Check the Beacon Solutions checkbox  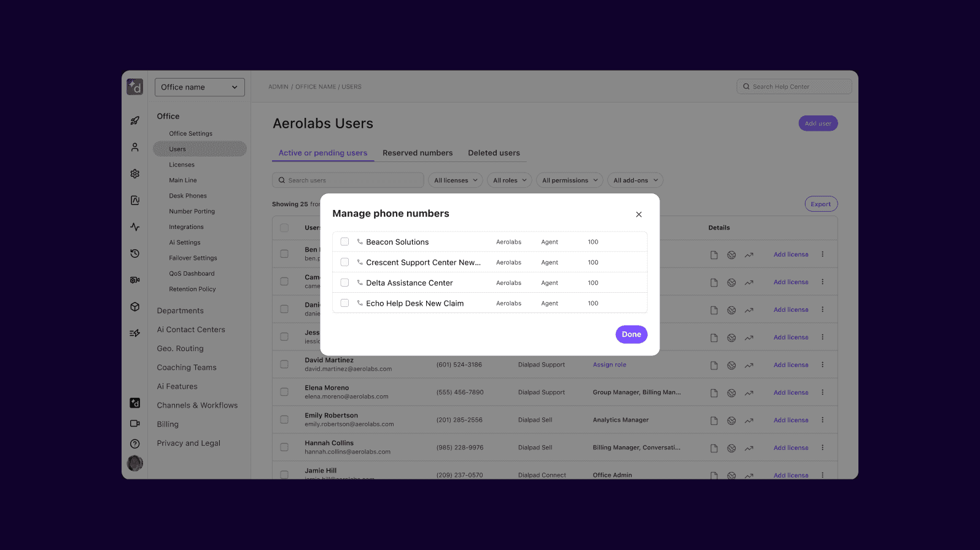pyautogui.click(x=344, y=242)
